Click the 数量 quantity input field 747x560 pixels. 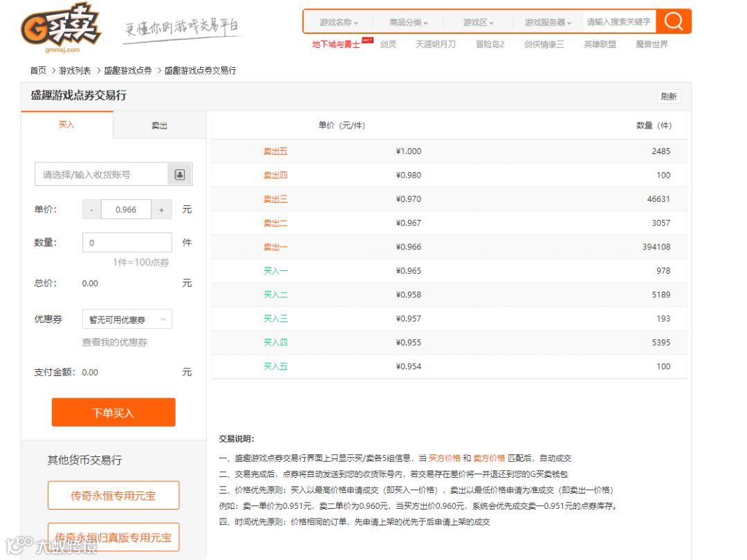[x=127, y=243]
